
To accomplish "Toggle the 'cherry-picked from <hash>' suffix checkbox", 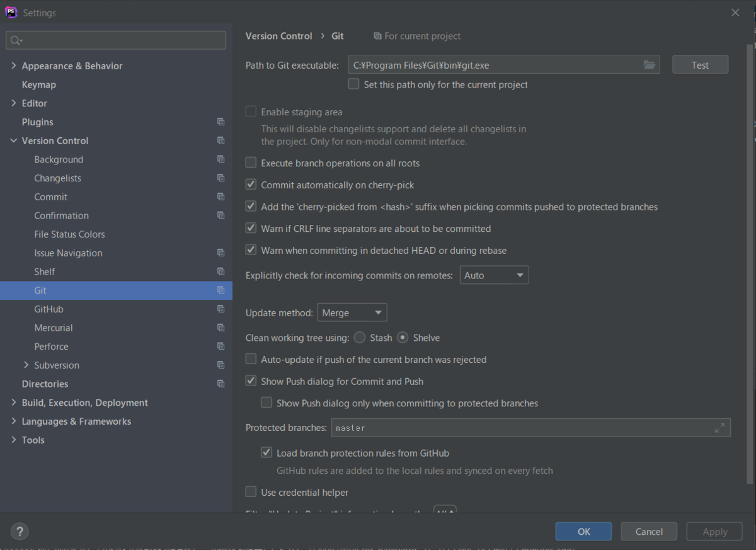I will [251, 207].
